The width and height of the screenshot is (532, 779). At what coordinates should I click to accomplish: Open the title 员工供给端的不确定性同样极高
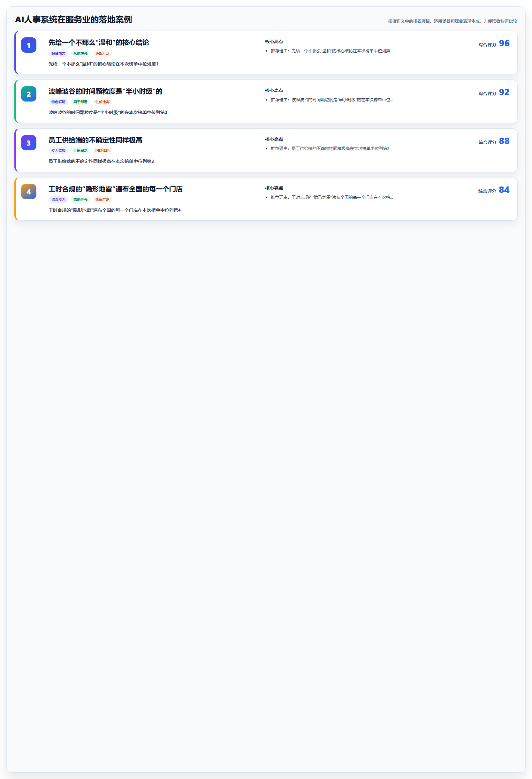tap(95, 140)
